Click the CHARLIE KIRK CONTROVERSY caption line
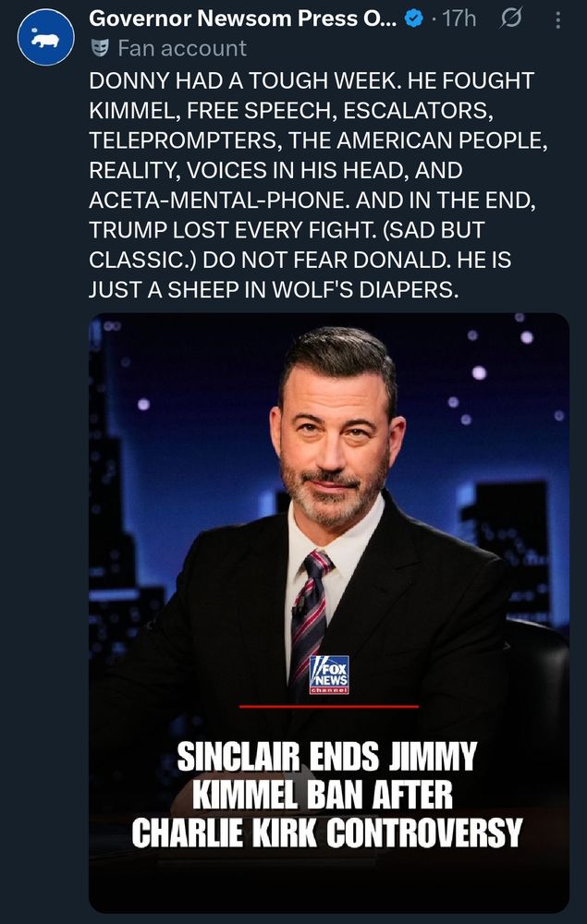587x924 pixels. [x=326, y=833]
